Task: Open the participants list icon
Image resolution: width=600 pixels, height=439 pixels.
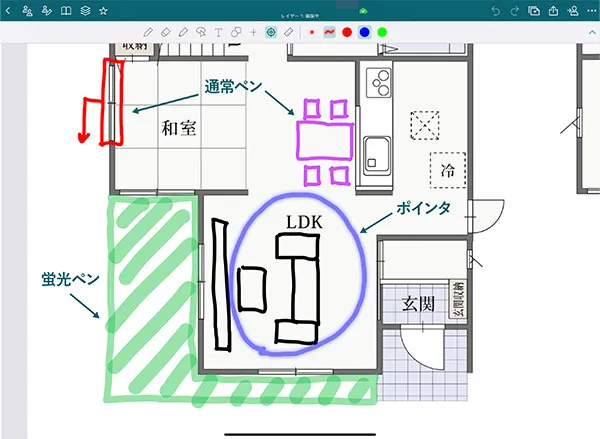Action: point(28,11)
